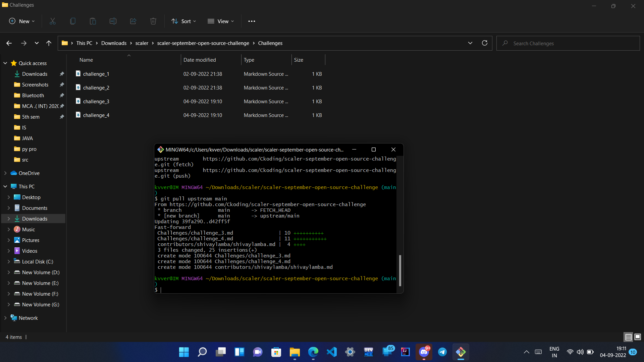Click the Share icon in the toolbar

click(133, 21)
